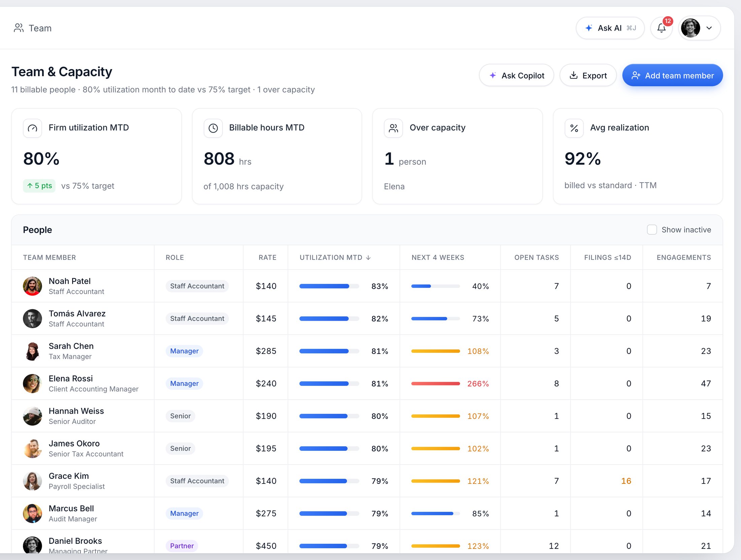Sort by Next 4 Weeks column
The height and width of the screenshot is (560, 741).
(x=438, y=257)
